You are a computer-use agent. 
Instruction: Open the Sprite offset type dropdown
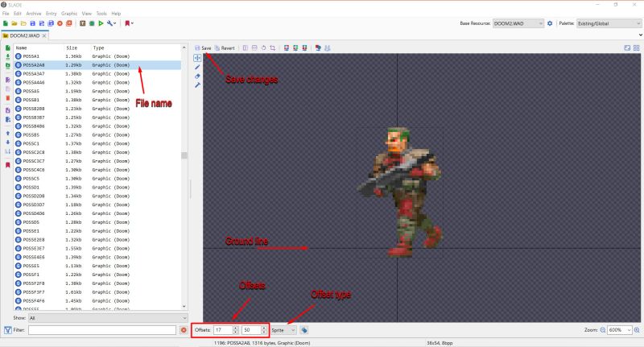(x=284, y=330)
